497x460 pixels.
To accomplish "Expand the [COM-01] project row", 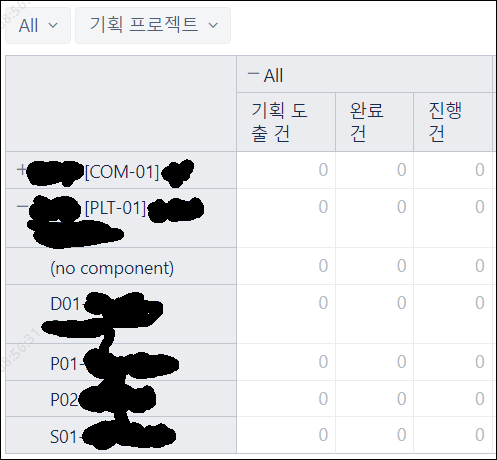I will pos(21,170).
